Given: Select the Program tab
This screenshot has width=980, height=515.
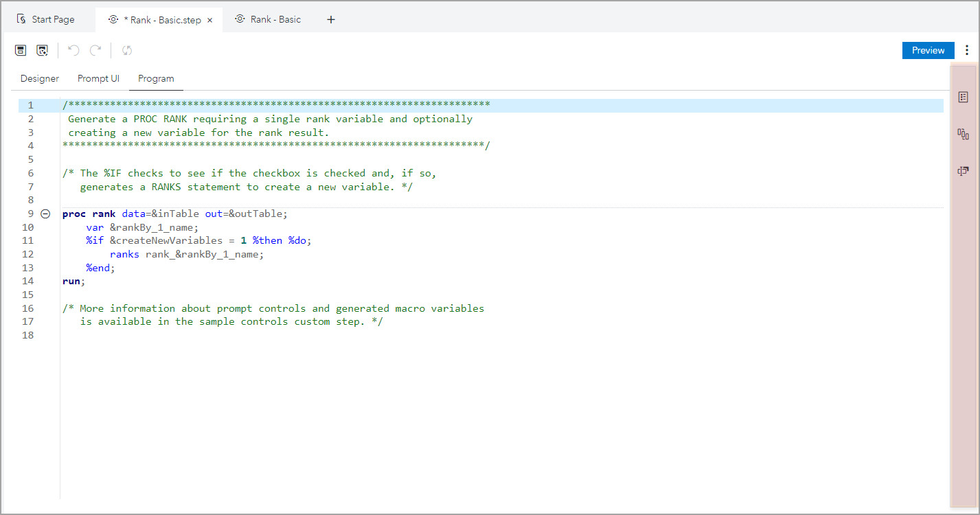Looking at the screenshot, I should point(156,78).
